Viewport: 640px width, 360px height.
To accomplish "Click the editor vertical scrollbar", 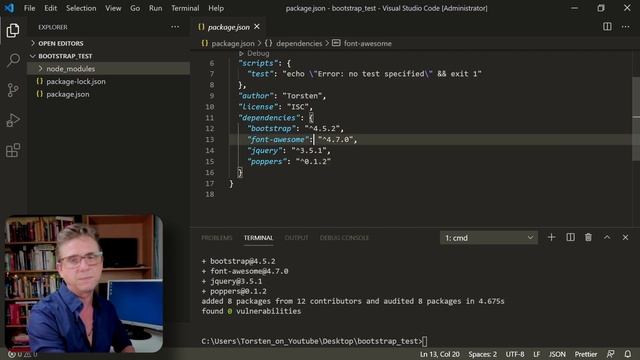I will coord(636,118).
